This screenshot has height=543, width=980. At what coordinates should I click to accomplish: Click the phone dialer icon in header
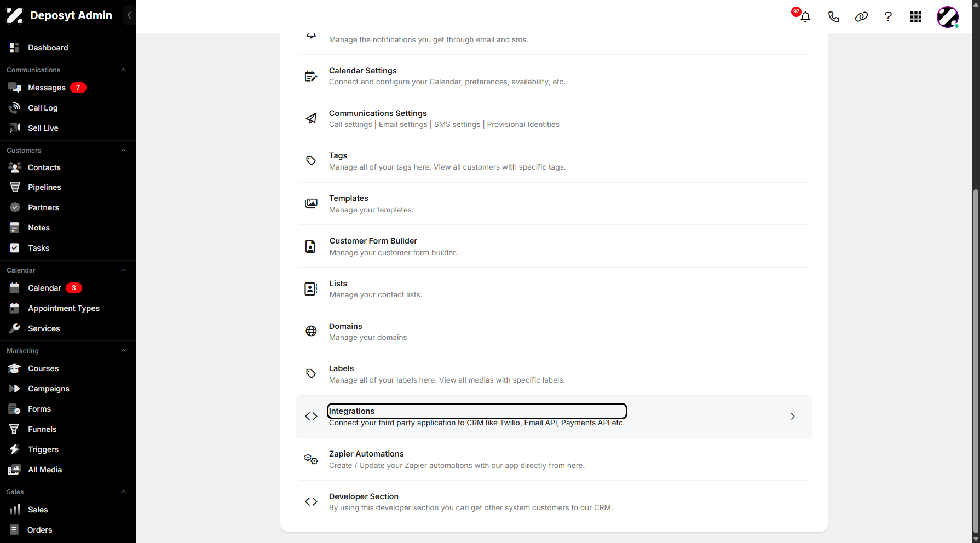pyautogui.click(x=833, y=17)
